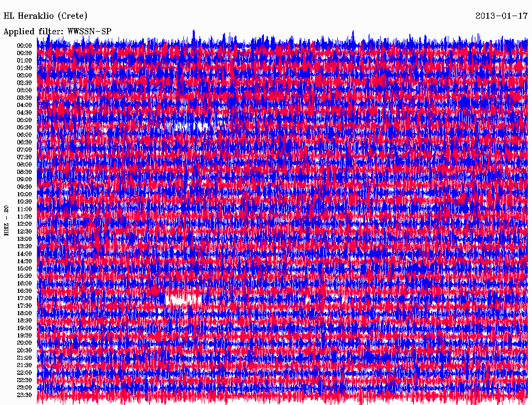
Task: Click the 07:30 time label
Action: coord(24,157)
